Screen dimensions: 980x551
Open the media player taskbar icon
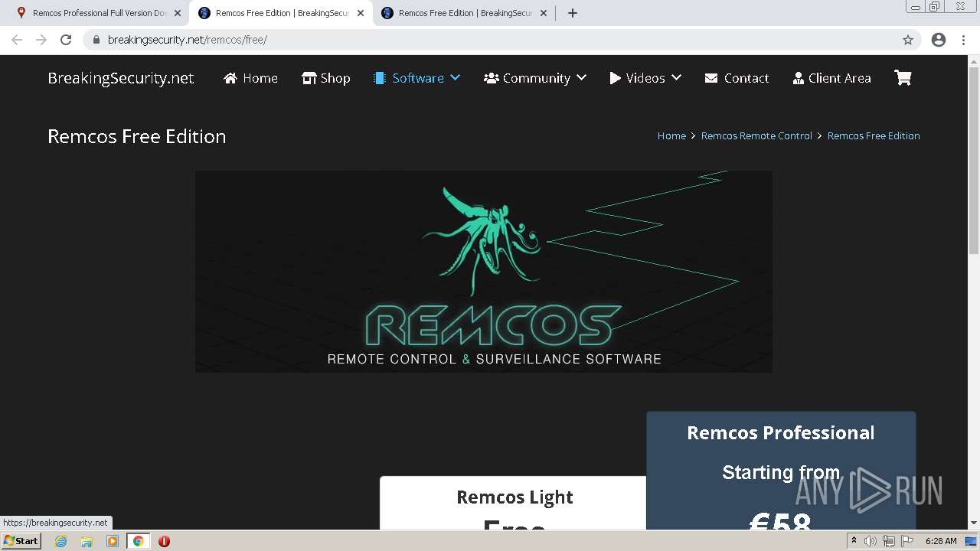[x=113, y=541]
